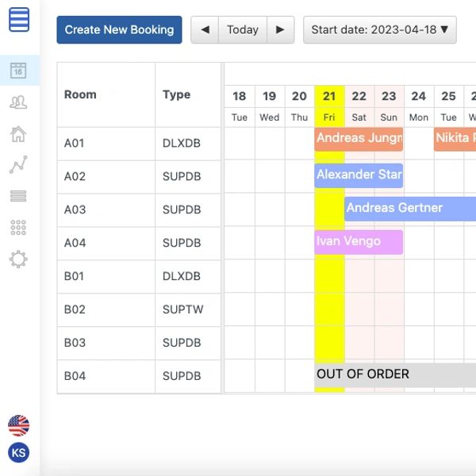476x476 pixels.
Task: Open the Start date dropdown
Action: [379, 30]
